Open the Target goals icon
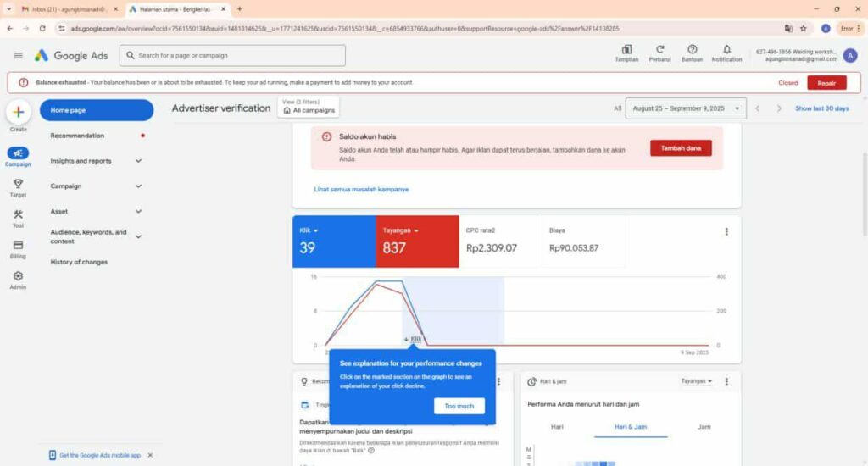Viewport: 868px width, 466px height. point(18,184)
